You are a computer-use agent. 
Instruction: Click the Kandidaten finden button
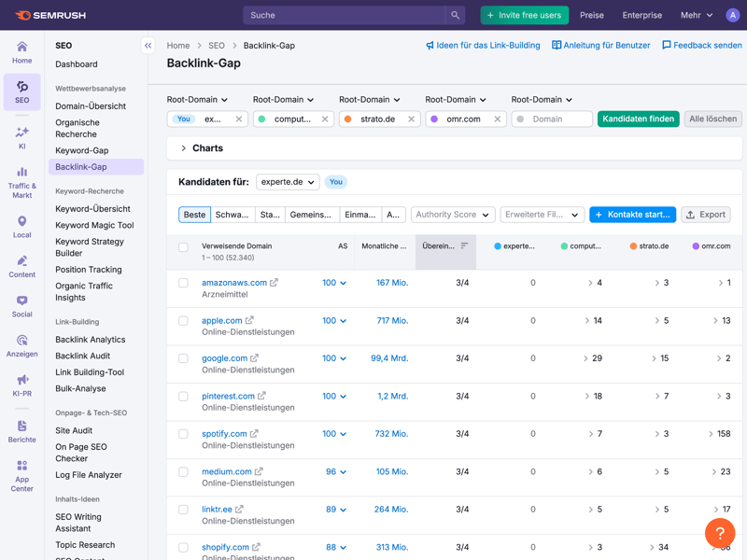[x=638, y=119]
